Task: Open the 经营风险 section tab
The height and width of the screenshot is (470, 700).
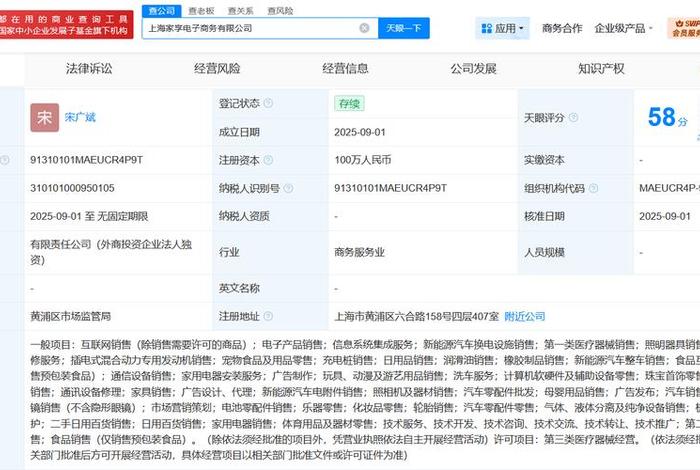Action: coord(217,68)
